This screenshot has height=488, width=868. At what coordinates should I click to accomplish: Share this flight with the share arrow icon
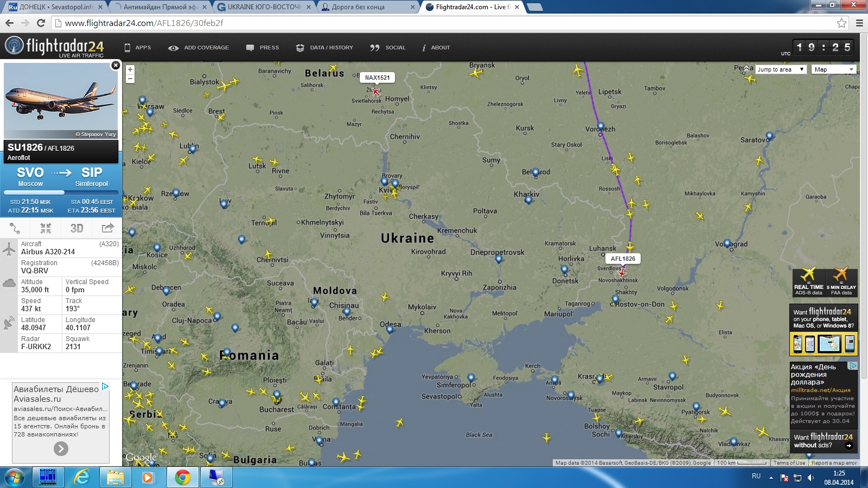coord(107,228)
